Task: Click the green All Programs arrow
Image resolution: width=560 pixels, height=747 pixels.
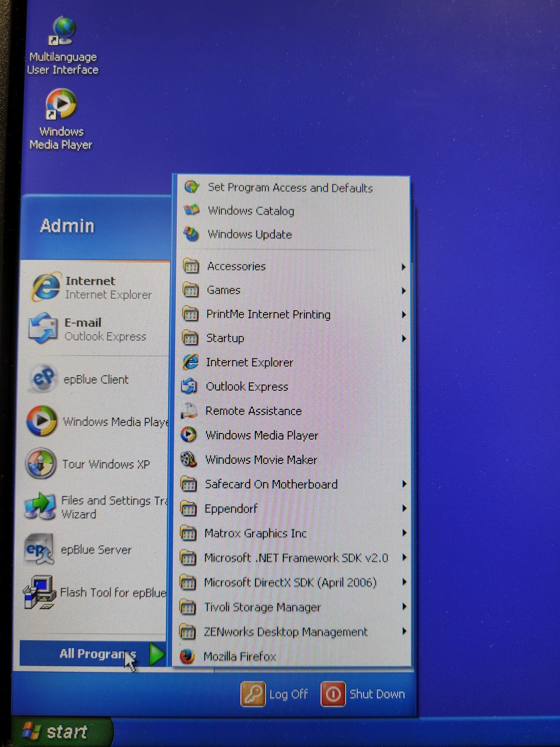Action: coord(156,654)
